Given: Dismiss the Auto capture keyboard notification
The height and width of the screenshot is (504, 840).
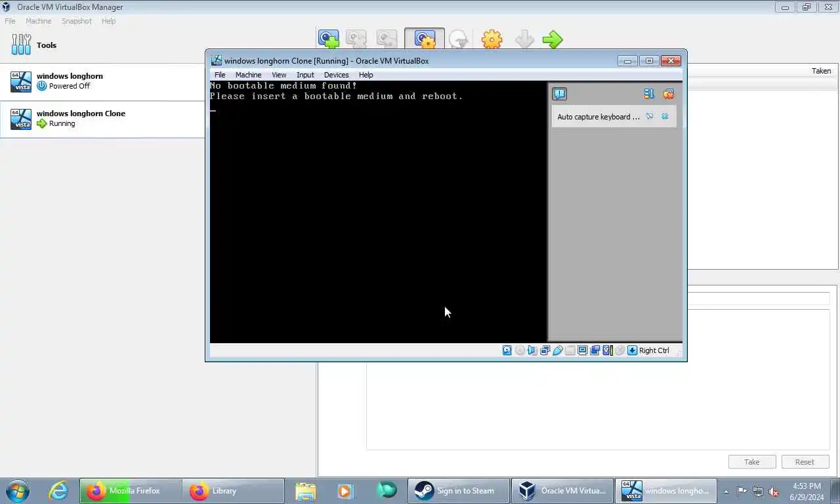Looking at the screenshot, I should (x=665, y=116).
